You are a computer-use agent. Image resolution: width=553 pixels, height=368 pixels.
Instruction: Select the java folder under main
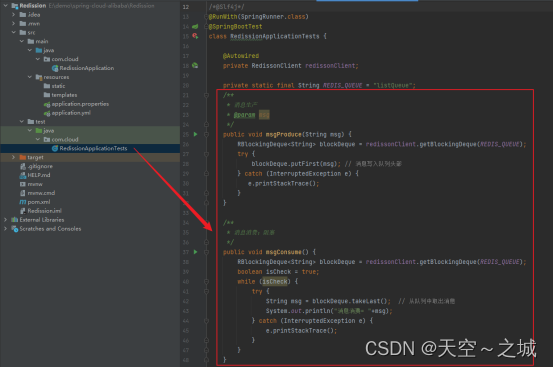90,50
